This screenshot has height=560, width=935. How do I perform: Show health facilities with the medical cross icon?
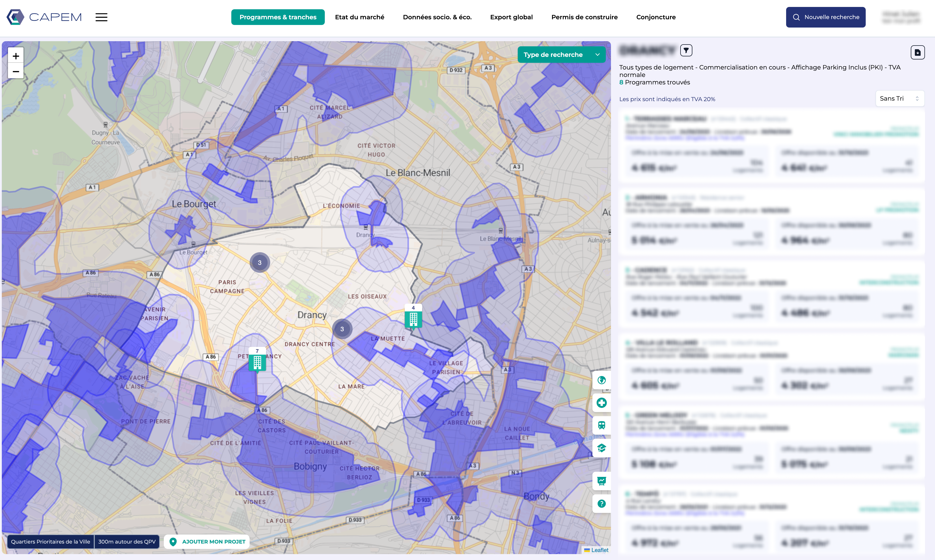[601, 403]
